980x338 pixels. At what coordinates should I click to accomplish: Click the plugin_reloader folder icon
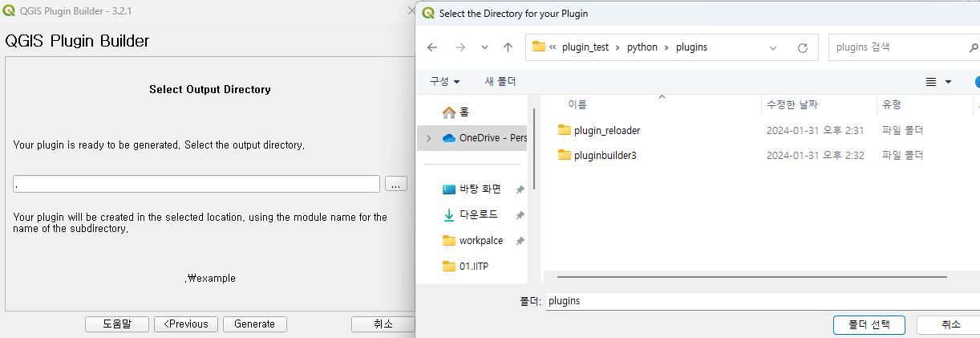point(564,130)
